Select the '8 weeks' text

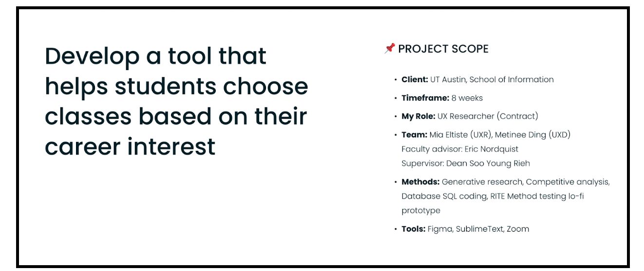(x=467, y=98)
